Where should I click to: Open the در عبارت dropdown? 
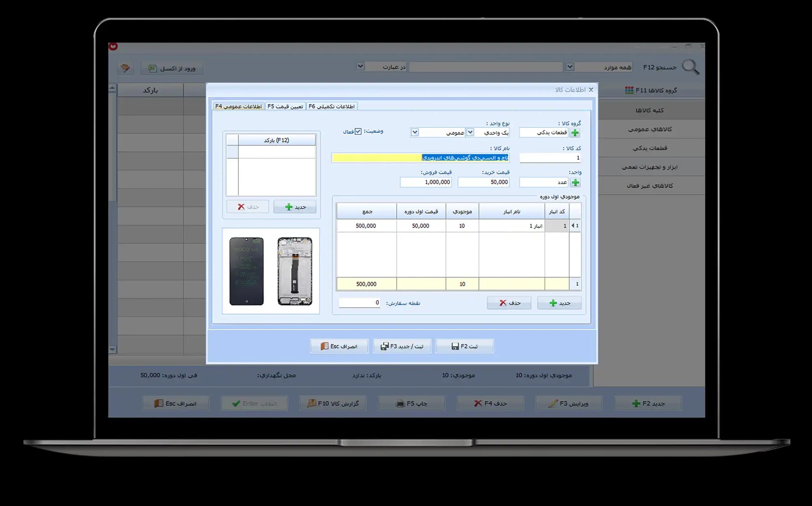pyautogui.click(x=360, y=66)
